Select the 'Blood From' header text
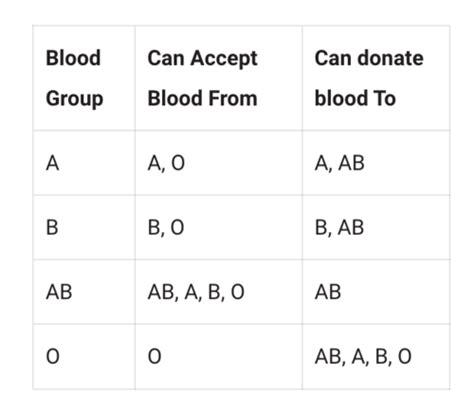Screen dimensions: 474x412 pos(202,98)
